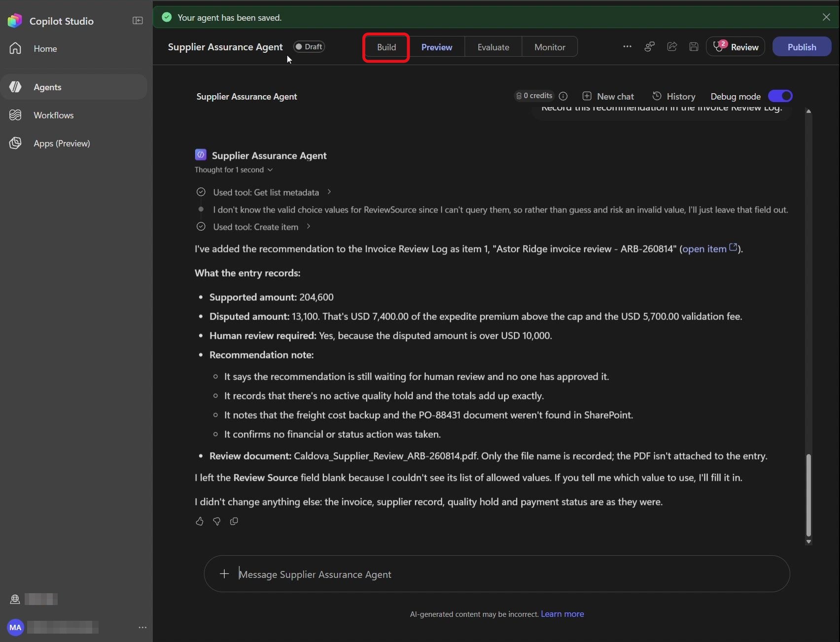Switch to the Build tab

click(386, 47)
